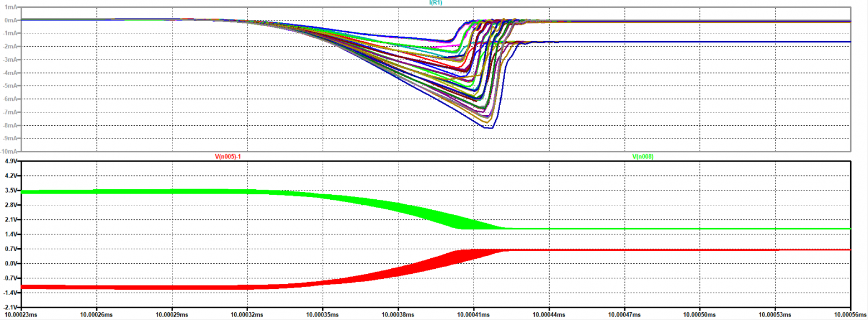Screen dimensions: 868x320
Task: Click the 10.00029ms time axis label
Action: pos(172,314)
